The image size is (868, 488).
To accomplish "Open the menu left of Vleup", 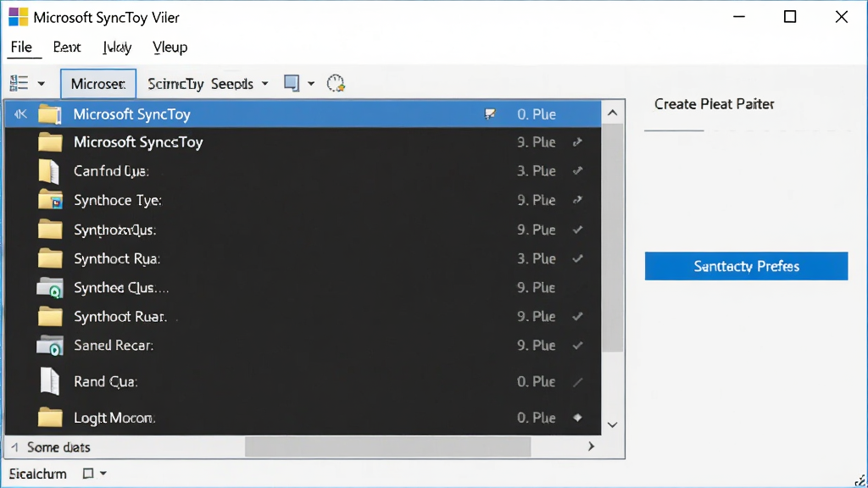I will [x=117, y=47].
